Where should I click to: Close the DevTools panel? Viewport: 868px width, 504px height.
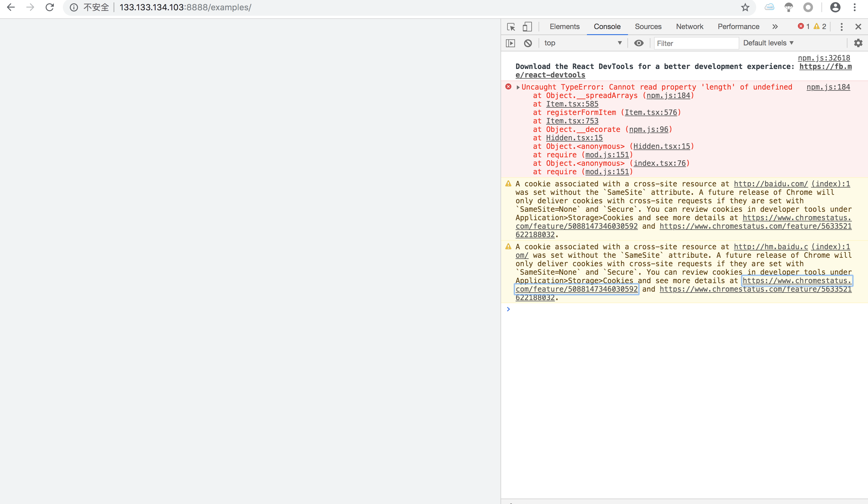pos(858,27)
